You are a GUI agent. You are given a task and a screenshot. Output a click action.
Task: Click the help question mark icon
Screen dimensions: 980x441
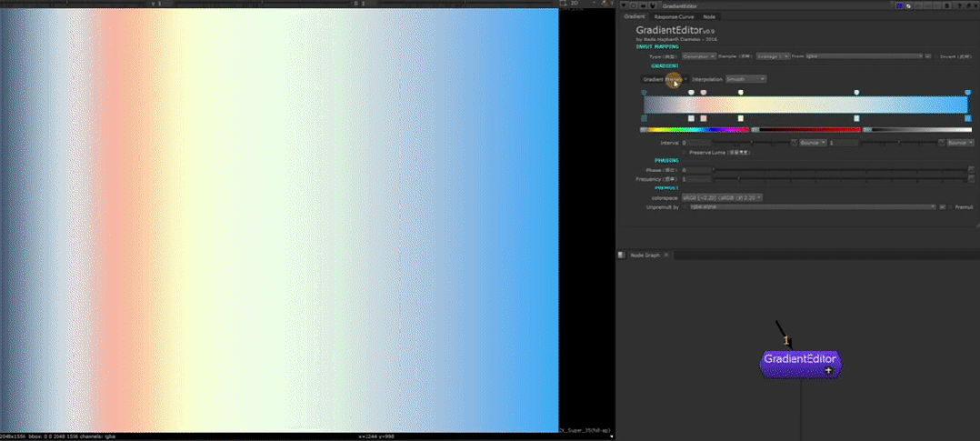coord(960,5)
